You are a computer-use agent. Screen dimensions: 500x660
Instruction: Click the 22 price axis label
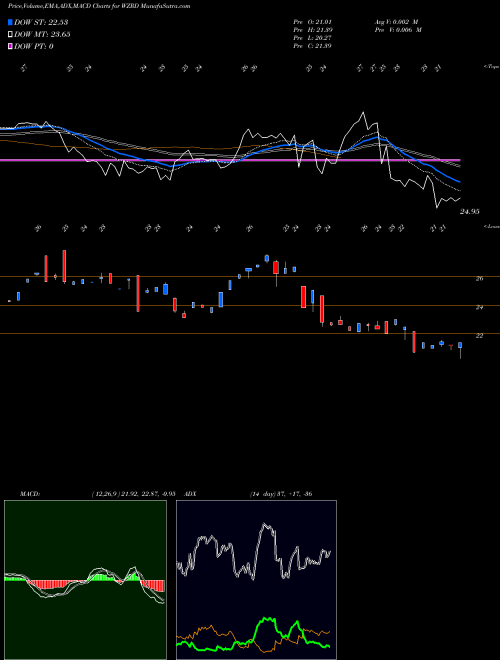(479, 335)
